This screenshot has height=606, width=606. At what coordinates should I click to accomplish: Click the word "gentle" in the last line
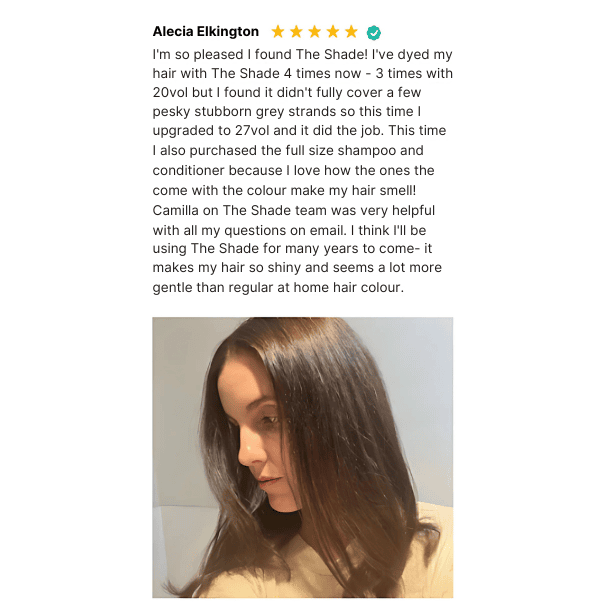click(x=173, y=288)
